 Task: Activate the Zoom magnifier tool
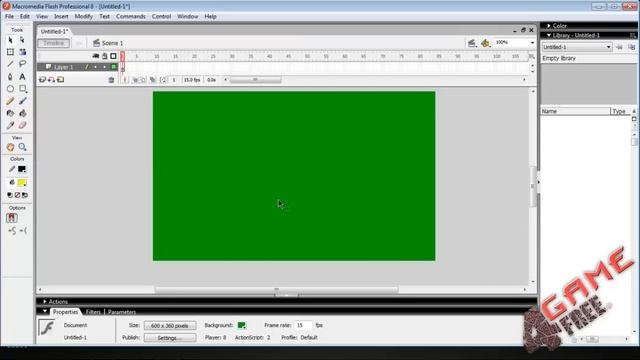[x=22, y=147]
